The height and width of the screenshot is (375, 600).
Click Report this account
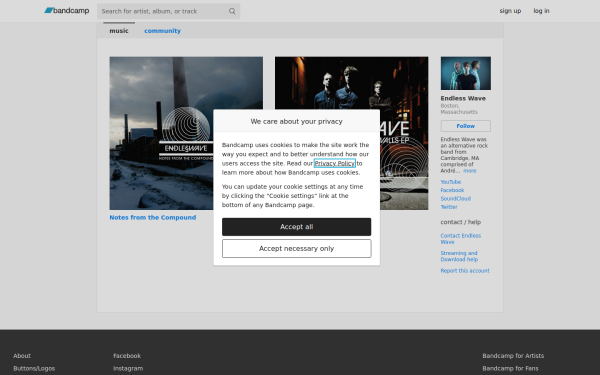click(465, 271)
